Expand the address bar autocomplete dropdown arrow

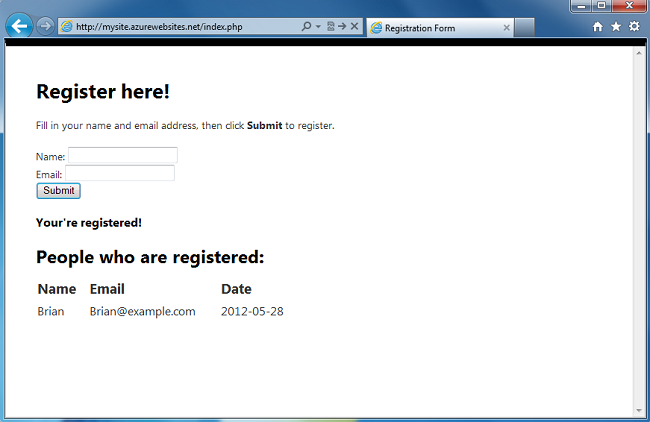click(318, 27)
